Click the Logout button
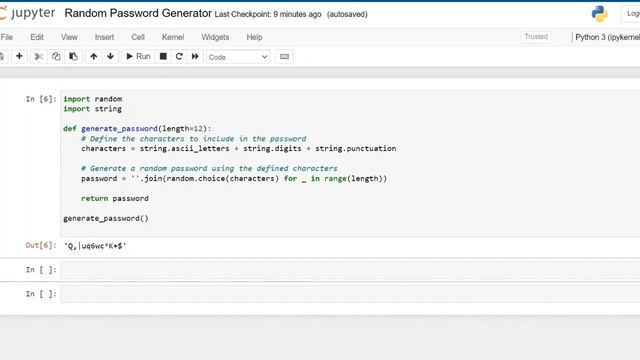The width and height of the screenshot is (640, 360). [631, 13]
